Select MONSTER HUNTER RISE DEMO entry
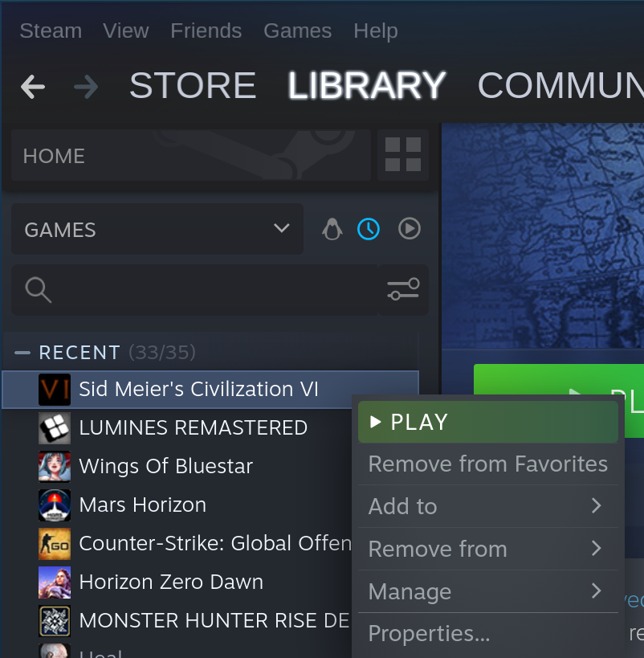This screenshot has height=658, width=644. [214, 621]
